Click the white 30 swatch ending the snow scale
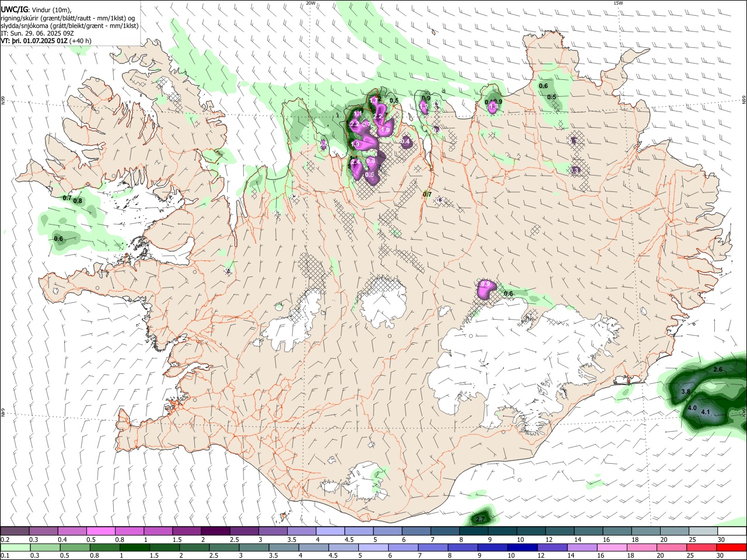 click(732, 531)
